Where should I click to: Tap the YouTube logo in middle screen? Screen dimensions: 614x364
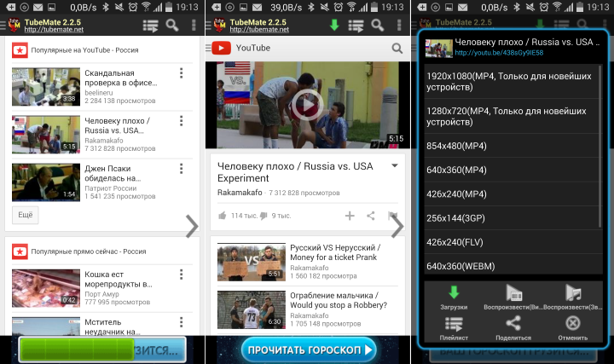pyautogui.click(x=221, y=48)
